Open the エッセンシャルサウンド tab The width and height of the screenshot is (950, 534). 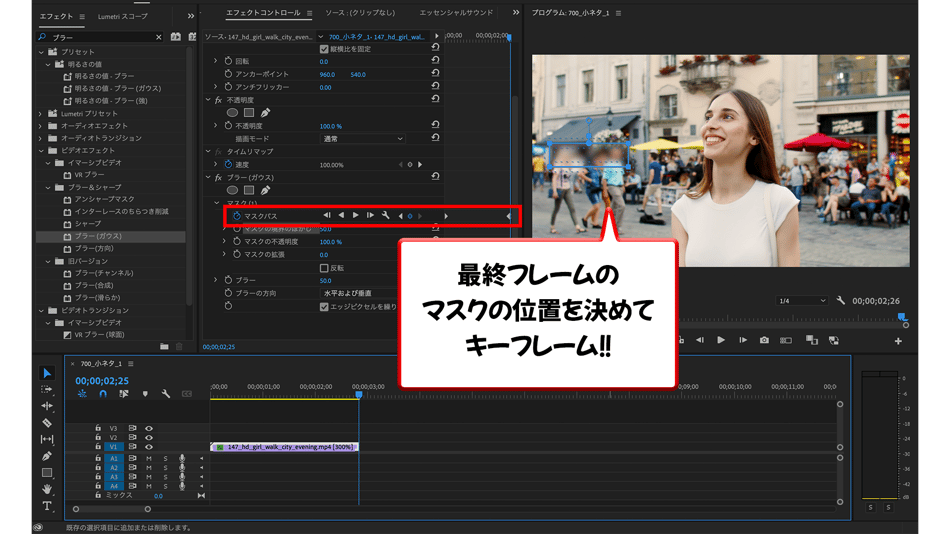point(456,13)
